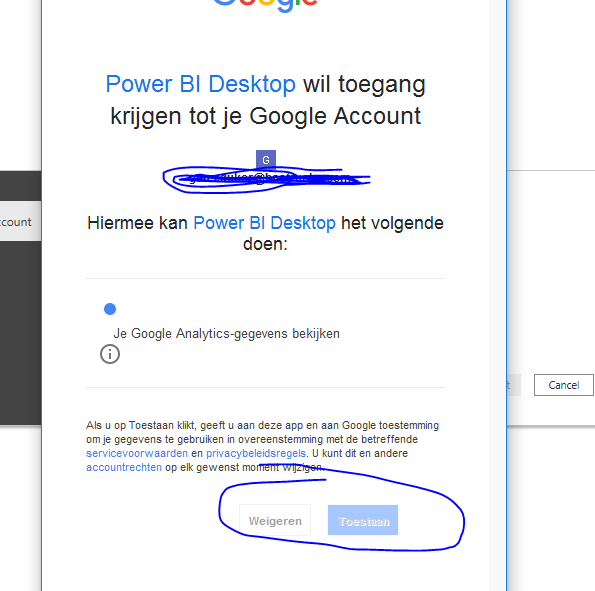Image resolution: width=595 pixels, height=591 pixels.
Task: Click the Toestaan button to allow access
Action: click(x=363, y=520)
